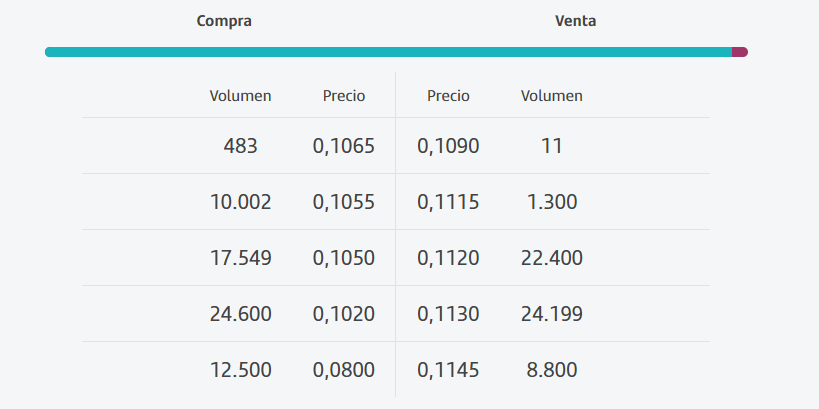Image resolution: width=819 pixels, height=409 pixels.
Task: Select the buy-side Precio column header
Action: pos(344,96)
